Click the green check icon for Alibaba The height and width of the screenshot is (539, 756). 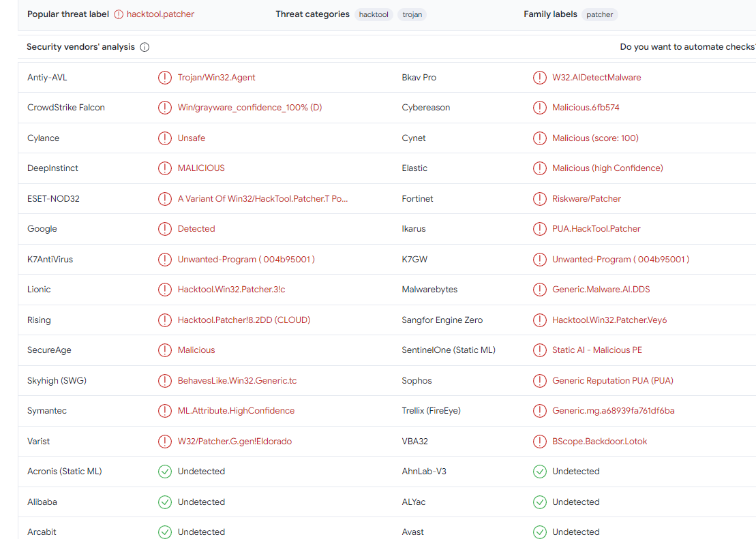165,502
